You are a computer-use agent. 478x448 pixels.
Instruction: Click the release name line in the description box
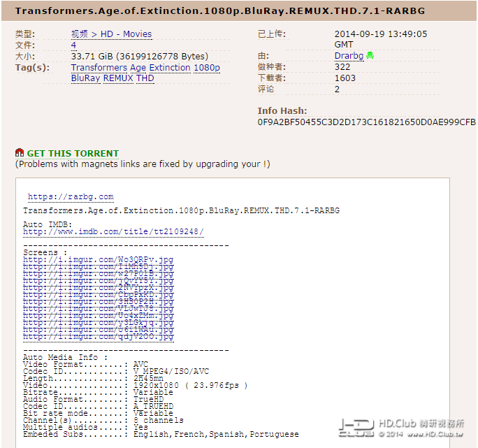[182, 211]
